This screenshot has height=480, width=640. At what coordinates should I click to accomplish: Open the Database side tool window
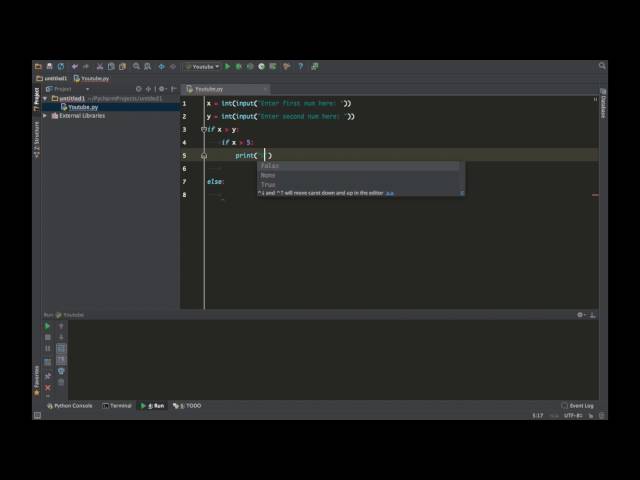(x=603, y=104)
